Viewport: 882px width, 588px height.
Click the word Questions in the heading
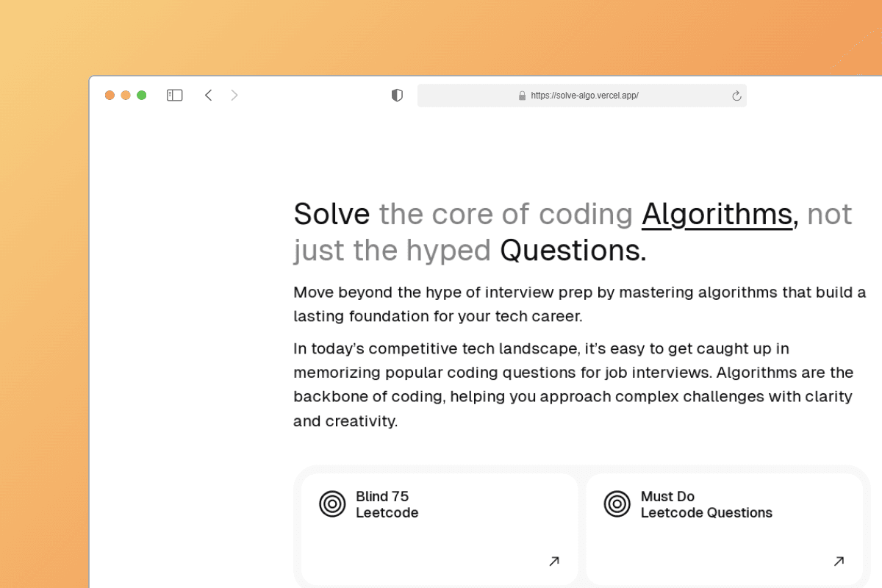pyautogui.click(x=573, y=251)
